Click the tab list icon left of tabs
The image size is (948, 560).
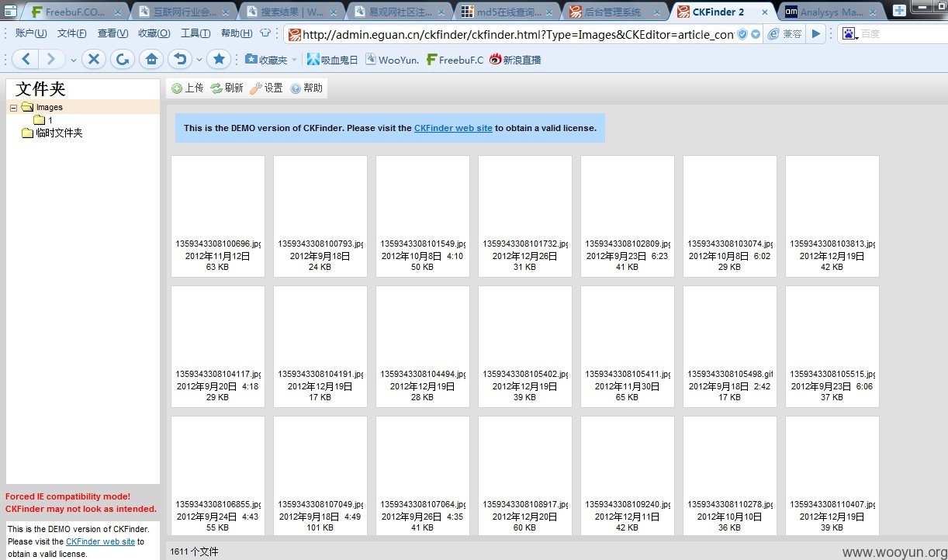point(10,11)
